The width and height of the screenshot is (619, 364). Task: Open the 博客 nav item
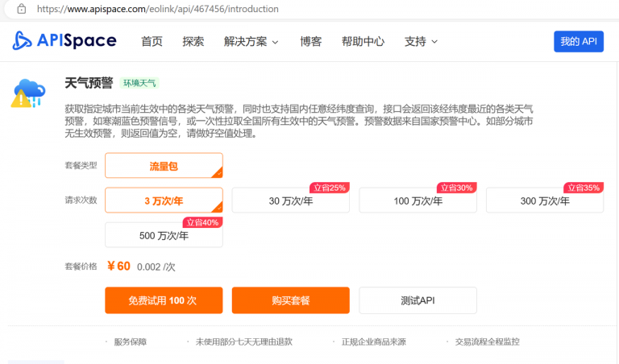[310, 41]
